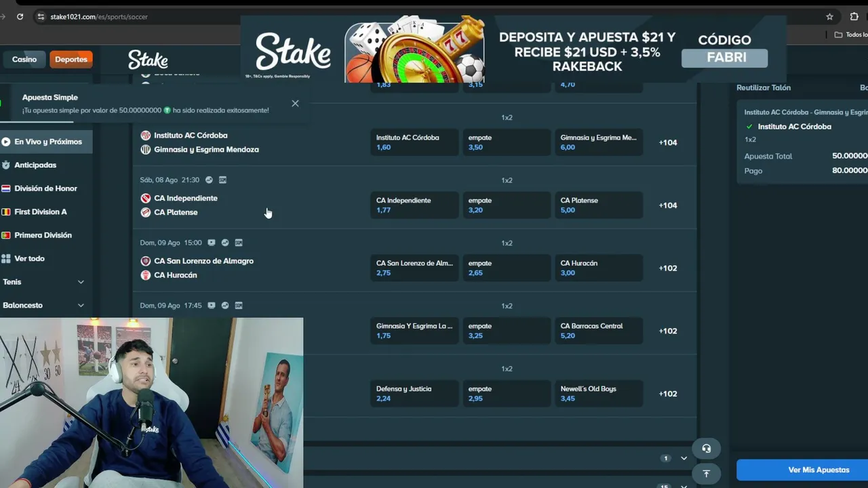Show +102 more markets for Gimnasia La Plata

pos(668,331)
